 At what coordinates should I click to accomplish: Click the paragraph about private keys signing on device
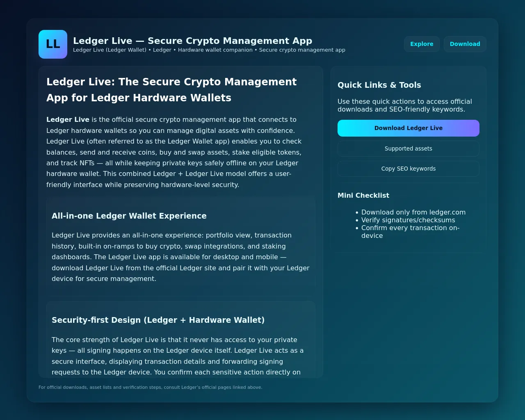pyautogui.click(x=178, y=356)
